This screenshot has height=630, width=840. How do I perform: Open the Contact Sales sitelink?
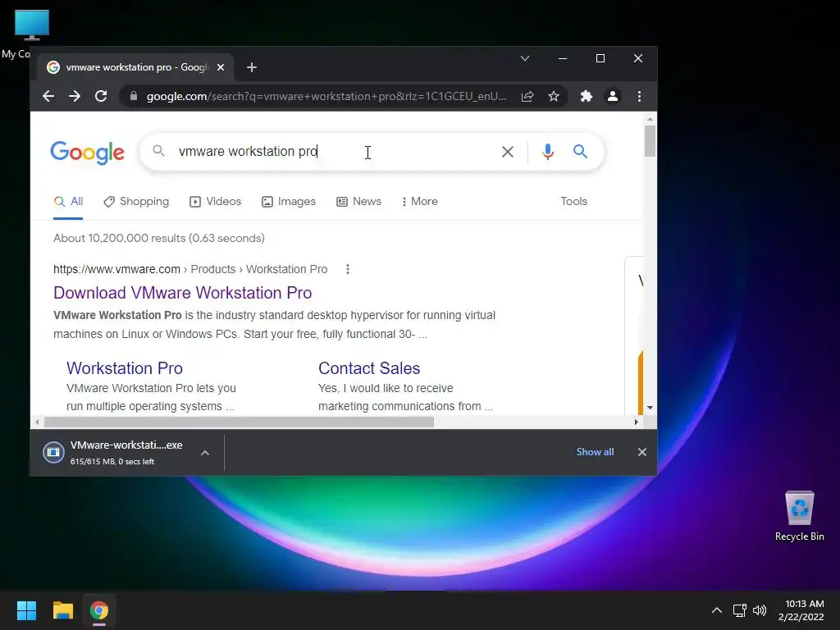[369, 368]
